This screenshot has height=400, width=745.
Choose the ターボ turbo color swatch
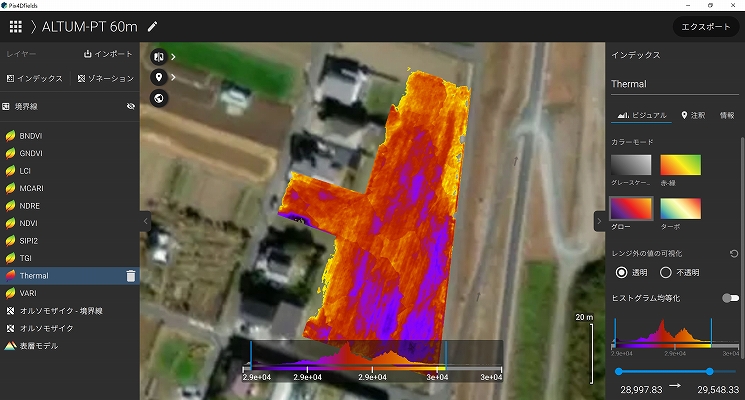(680, 209)
